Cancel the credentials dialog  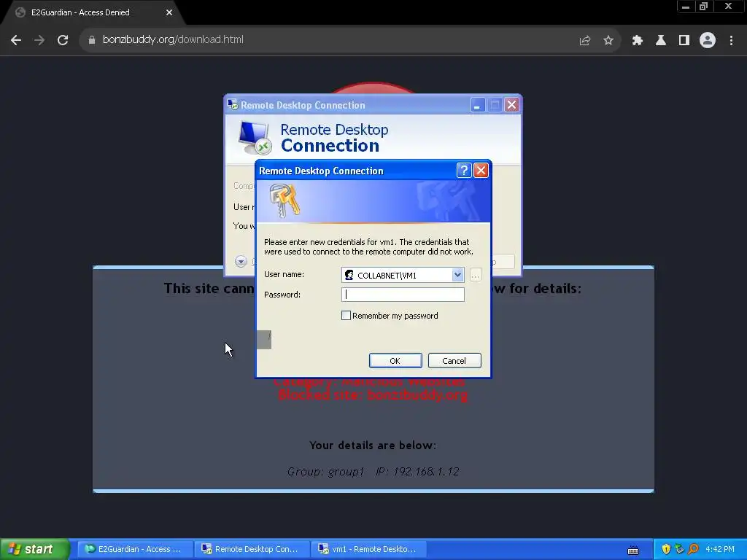[x=454, y=360]
